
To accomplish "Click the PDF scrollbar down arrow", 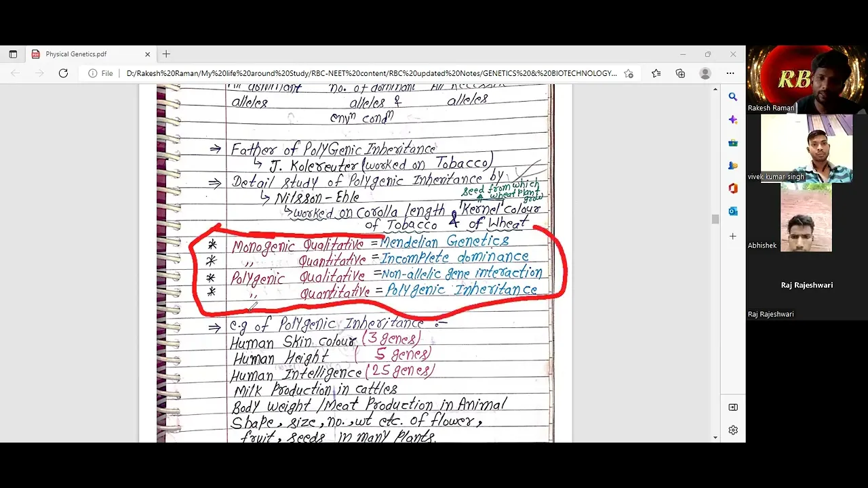I will (715, 438).
